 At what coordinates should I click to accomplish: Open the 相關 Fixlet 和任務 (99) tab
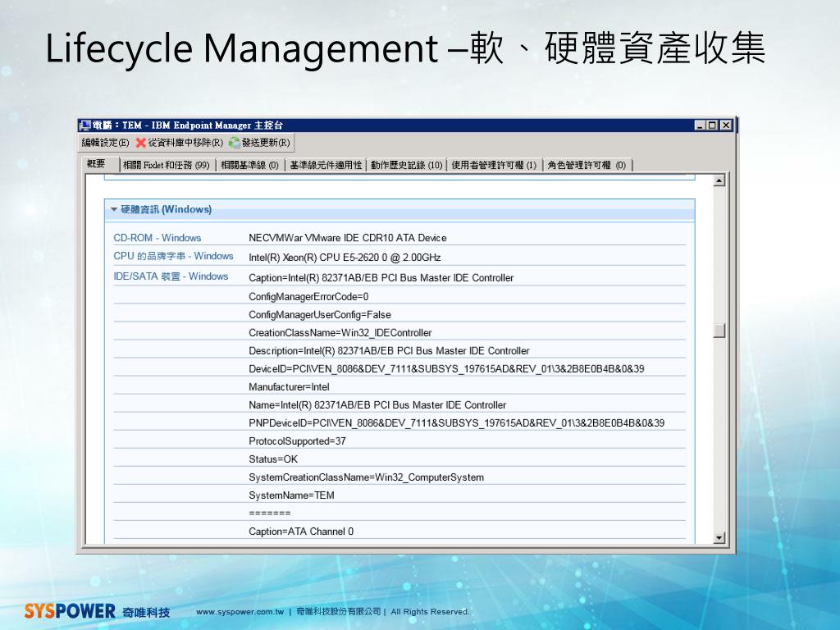coord(166,165)
